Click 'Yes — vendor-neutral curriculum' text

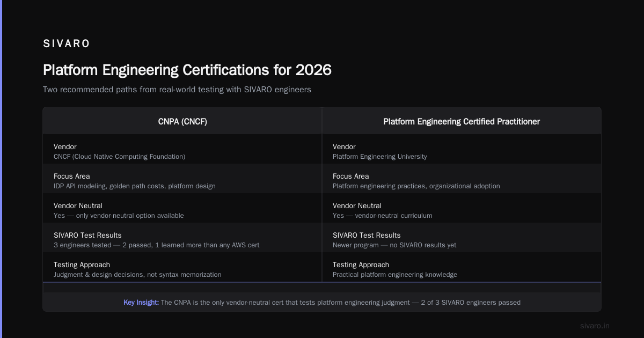point(382,216)
